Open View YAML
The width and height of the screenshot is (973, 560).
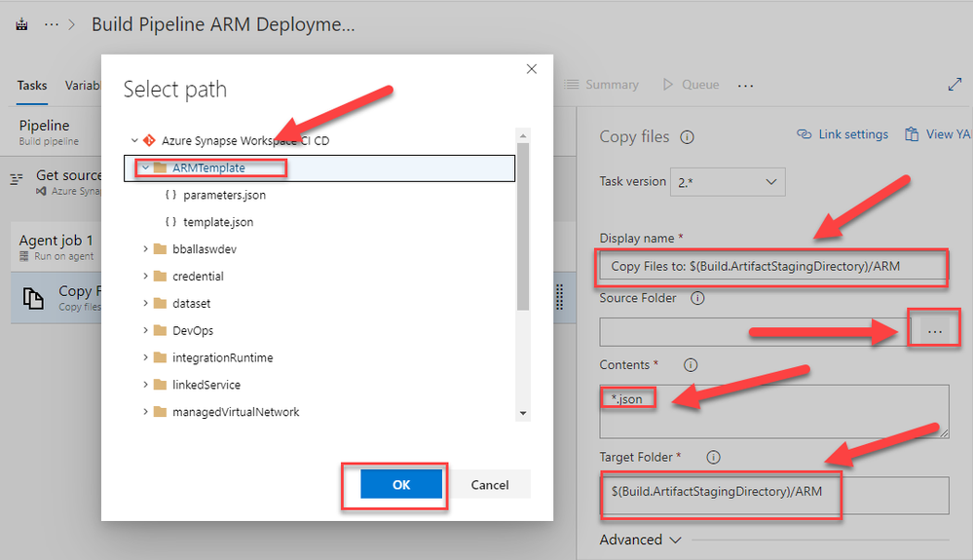point(938,134)
